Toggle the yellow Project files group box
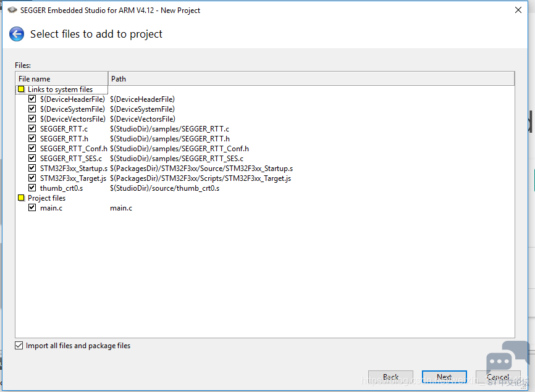 [x=21, y=198]
